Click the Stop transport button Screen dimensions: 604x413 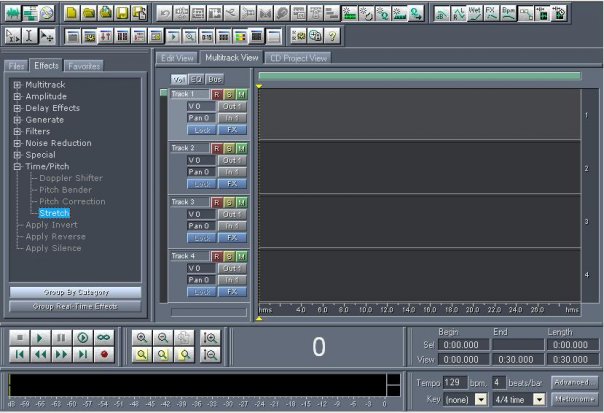pos(21,338)
